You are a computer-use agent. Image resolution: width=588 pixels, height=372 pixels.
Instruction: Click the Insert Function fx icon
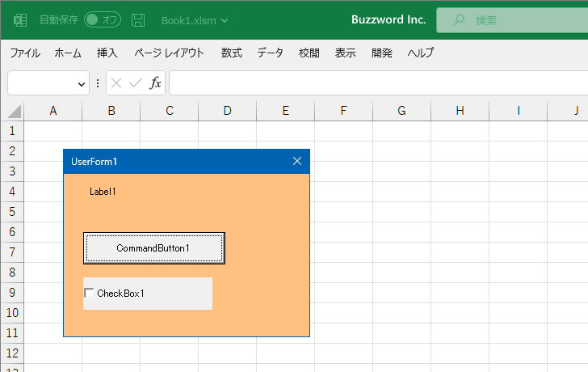click(155, 83)
